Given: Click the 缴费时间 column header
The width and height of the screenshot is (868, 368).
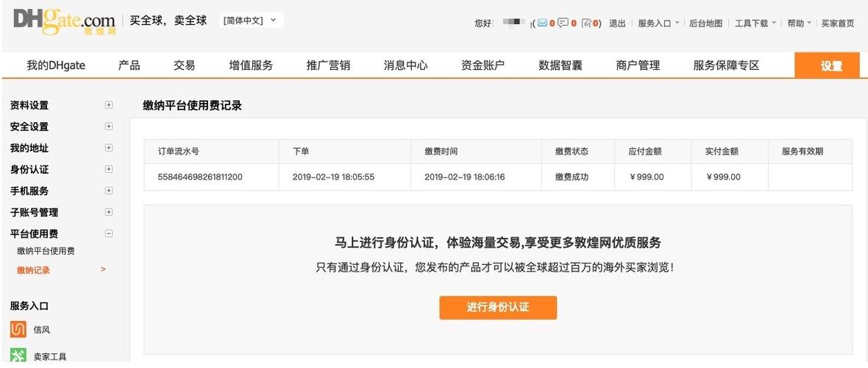Looking at the screenshot, I should pyautogui.click(x=441, y=152).
